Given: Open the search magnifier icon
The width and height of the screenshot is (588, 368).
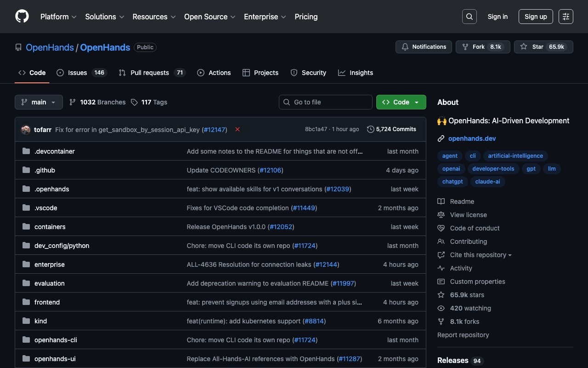Looking at the screenshot, I should pos(469,17).
